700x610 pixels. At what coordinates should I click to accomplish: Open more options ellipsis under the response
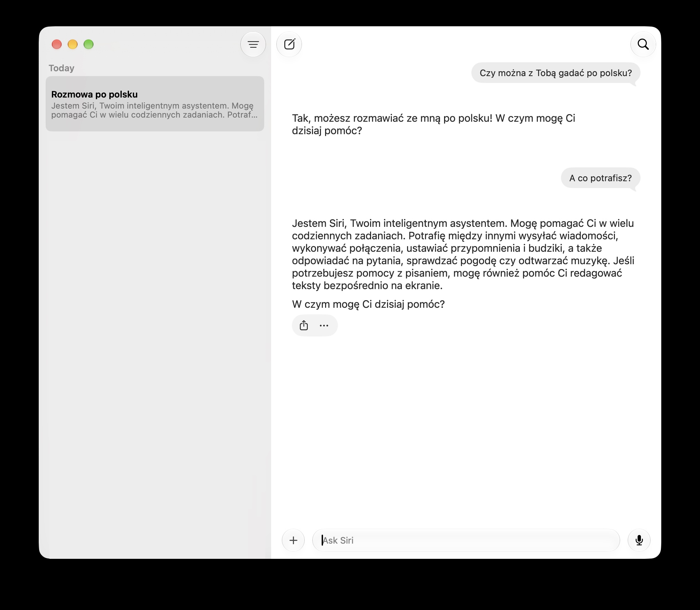[x=324, y=325]
